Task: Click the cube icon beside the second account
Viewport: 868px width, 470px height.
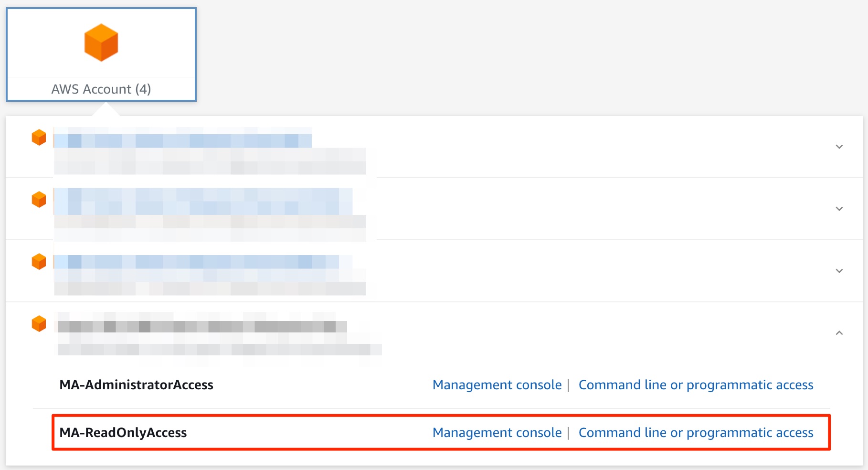Action: 39,199
